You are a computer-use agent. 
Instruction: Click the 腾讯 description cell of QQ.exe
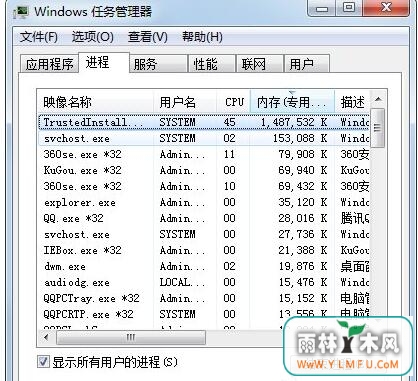click(x=355, y=218)
